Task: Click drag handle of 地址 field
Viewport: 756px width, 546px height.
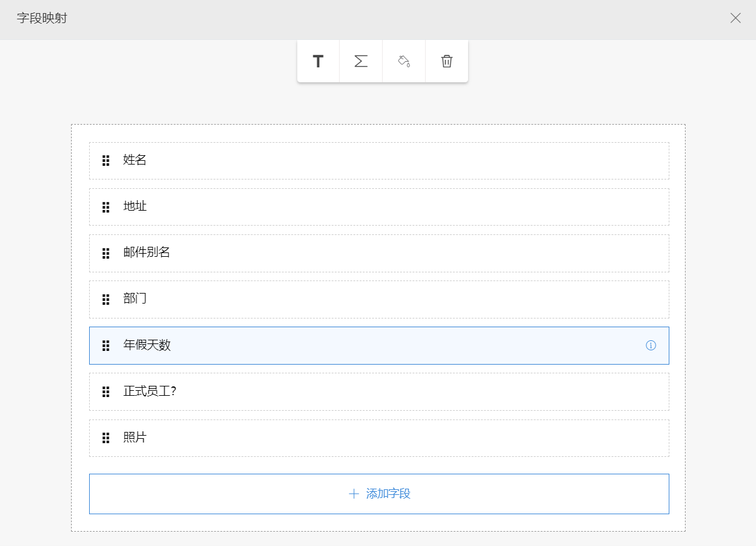Action: [106, 207]
